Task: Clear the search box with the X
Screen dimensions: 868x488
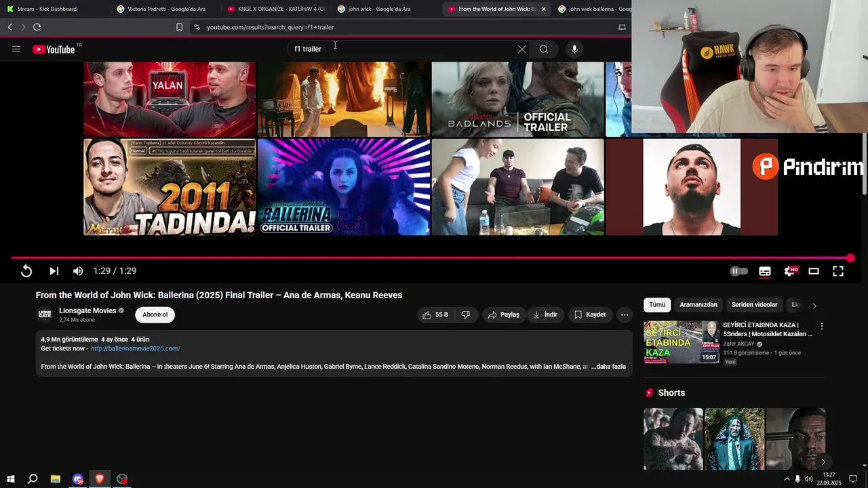Action: tap(522, 49)
